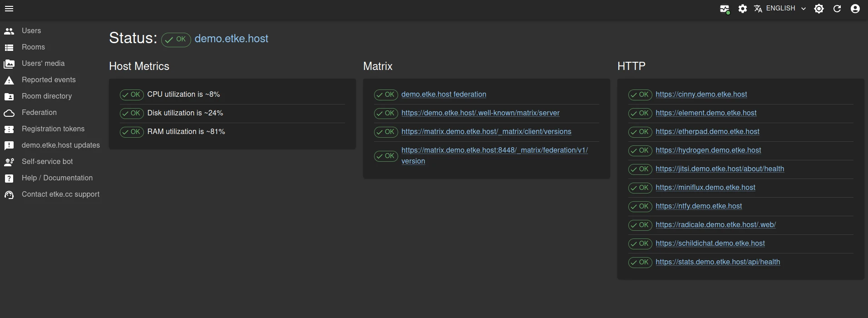Viewport: 868px width, 318px height.
Task: Click the Federation cloud icon
Action: [9, 113]
